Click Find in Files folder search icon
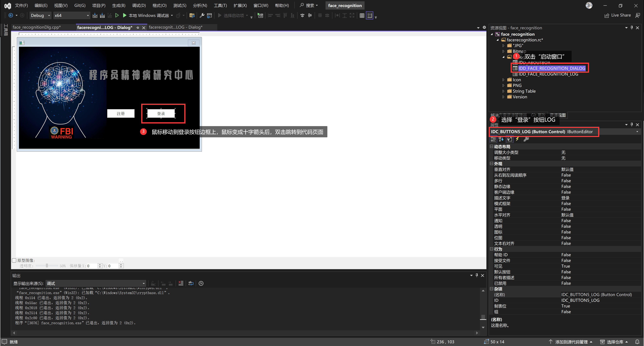The image size is (644, 346). (192, 16)
